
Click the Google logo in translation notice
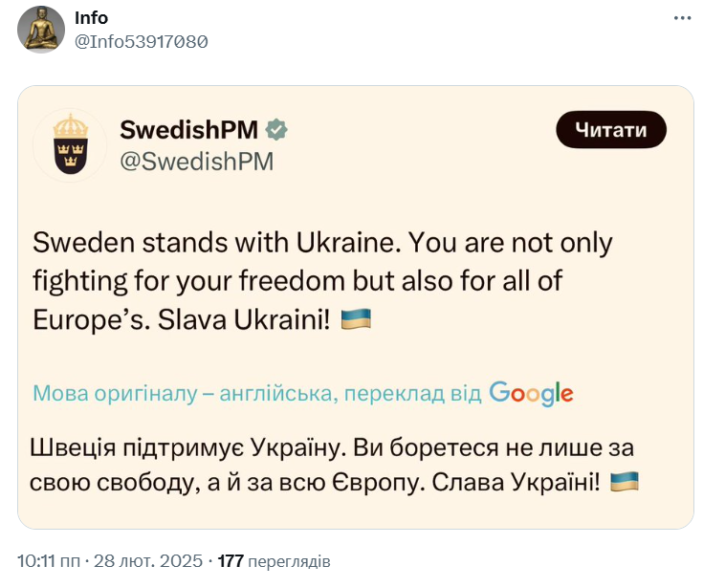click(x=531, y=393)
